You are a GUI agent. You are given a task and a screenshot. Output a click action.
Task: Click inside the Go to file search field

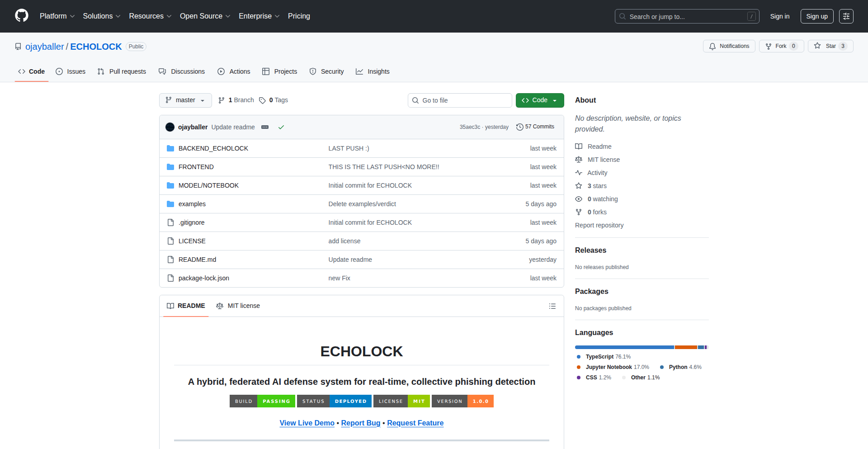tap(460, 100)
